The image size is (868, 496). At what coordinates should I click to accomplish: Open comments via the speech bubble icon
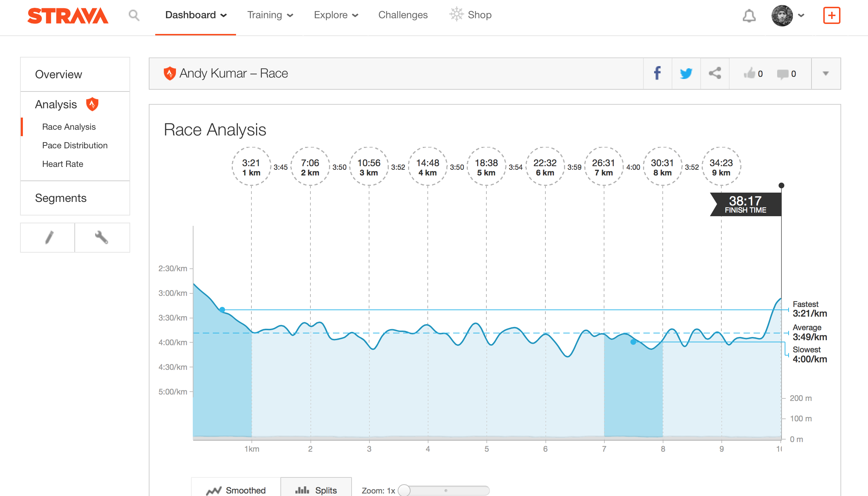click(x=783, y=74)
